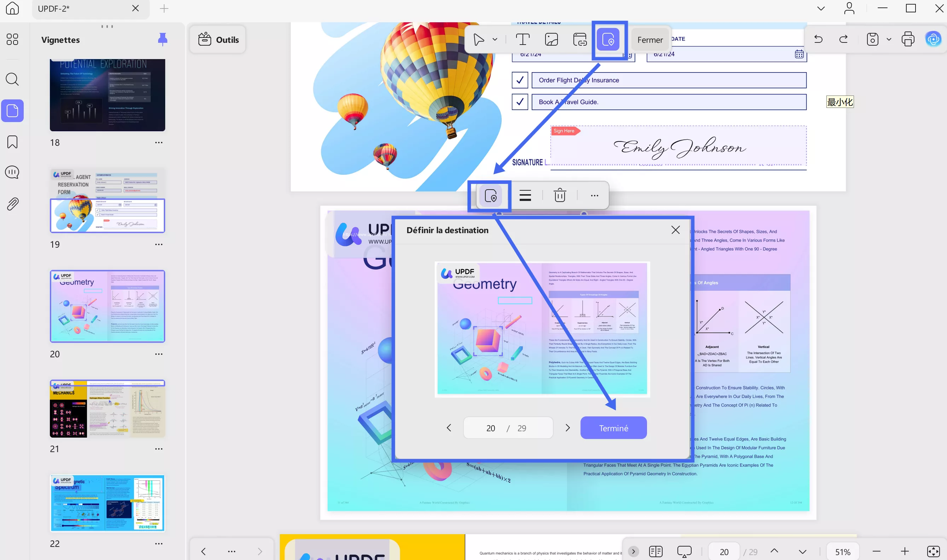Go to next page in destination dialog
The image size is (947, 560).
coord(568,428)
